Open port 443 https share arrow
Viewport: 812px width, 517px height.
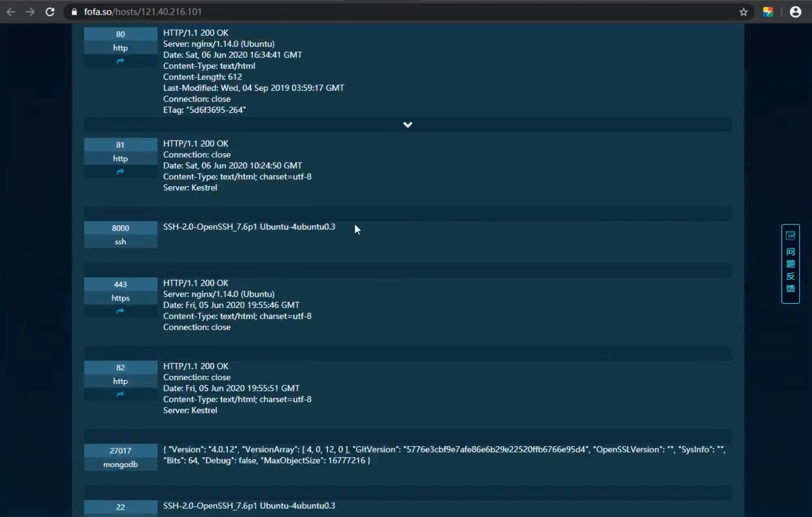(120, 311)
